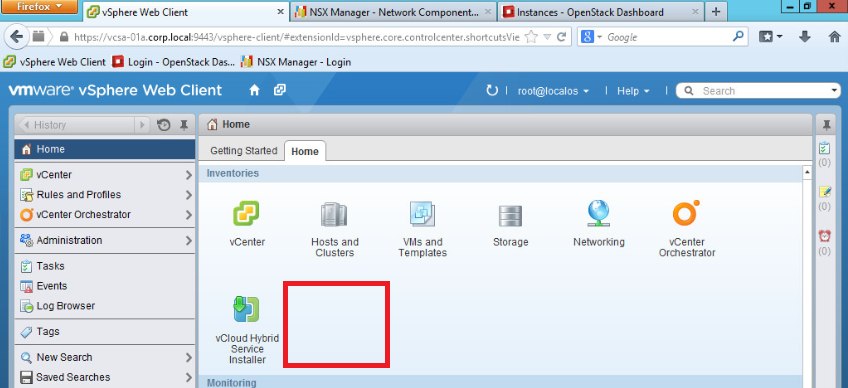Screen dimensions: 848x388
Task: Open Login - OpenStack Dashboard bookmark
Action: tap(174, 62)
